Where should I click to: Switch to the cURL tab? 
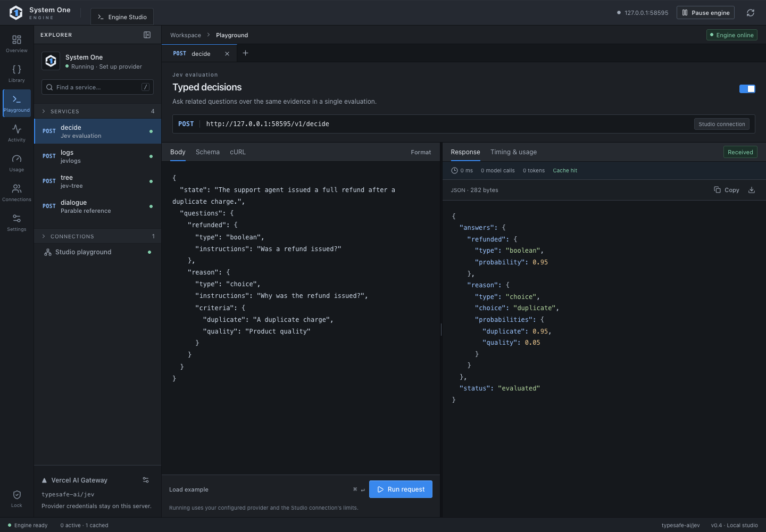(x=238, y=152)
